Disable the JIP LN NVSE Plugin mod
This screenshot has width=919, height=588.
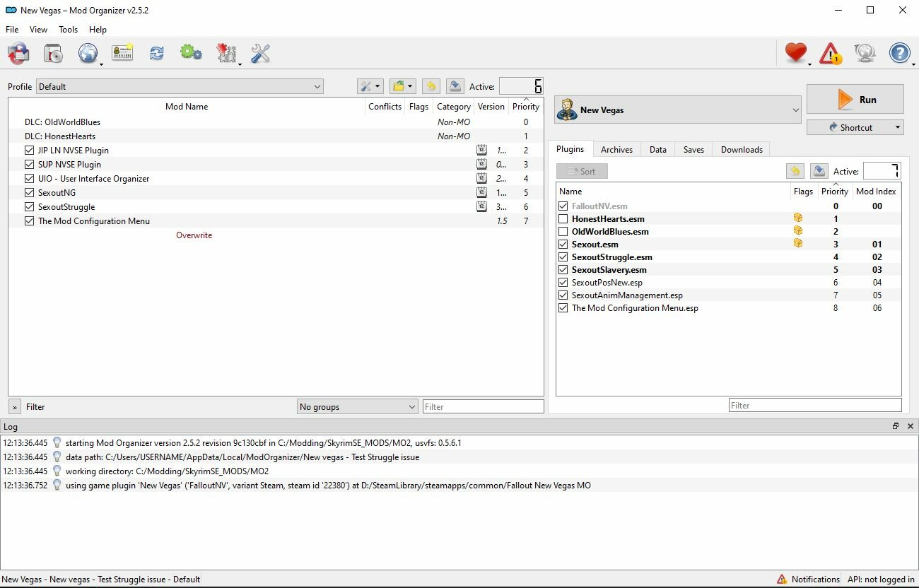29,150
